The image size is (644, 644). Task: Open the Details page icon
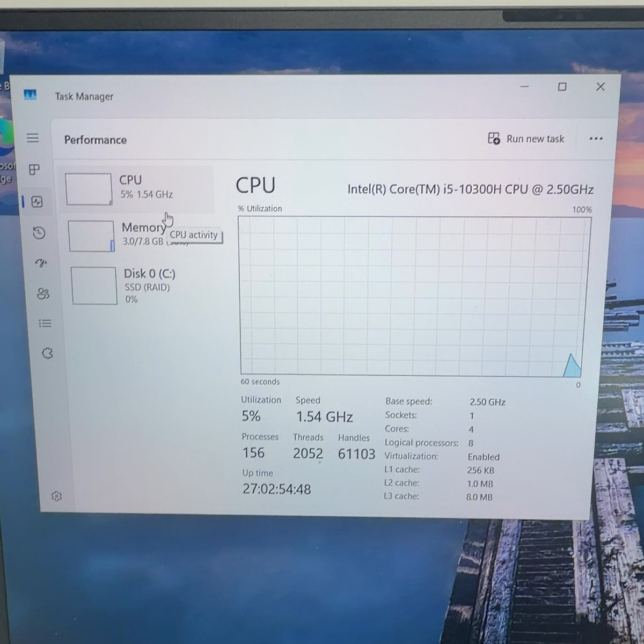coord(45,323)
